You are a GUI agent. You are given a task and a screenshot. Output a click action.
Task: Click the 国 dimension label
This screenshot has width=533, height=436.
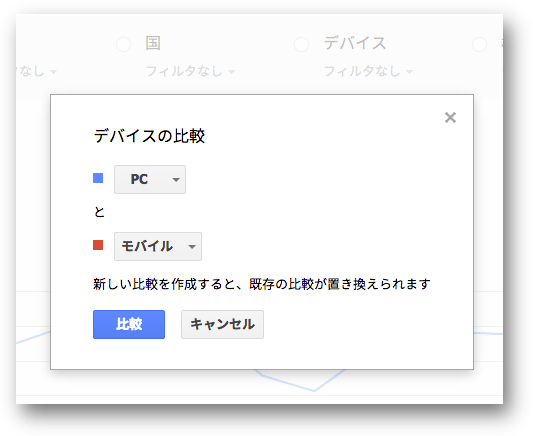[153, 43]
